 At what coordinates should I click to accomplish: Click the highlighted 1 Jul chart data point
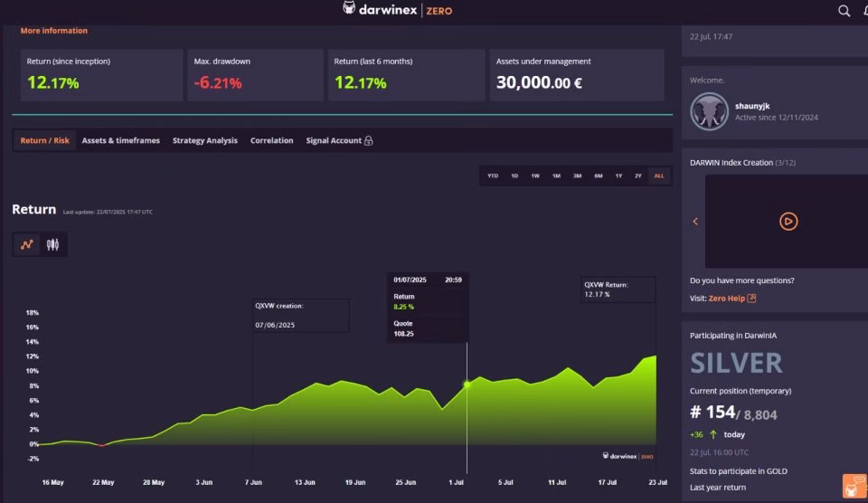(x=467, y=384)
